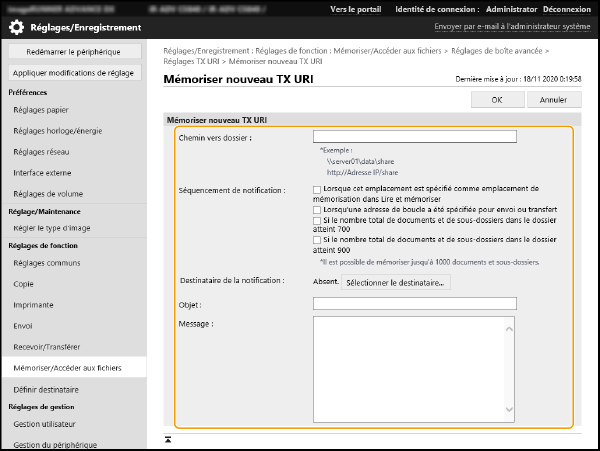The height and width of the screenshot is (451, 600).
Task: Click inside the Objet input field
Action: pos(414,303)
